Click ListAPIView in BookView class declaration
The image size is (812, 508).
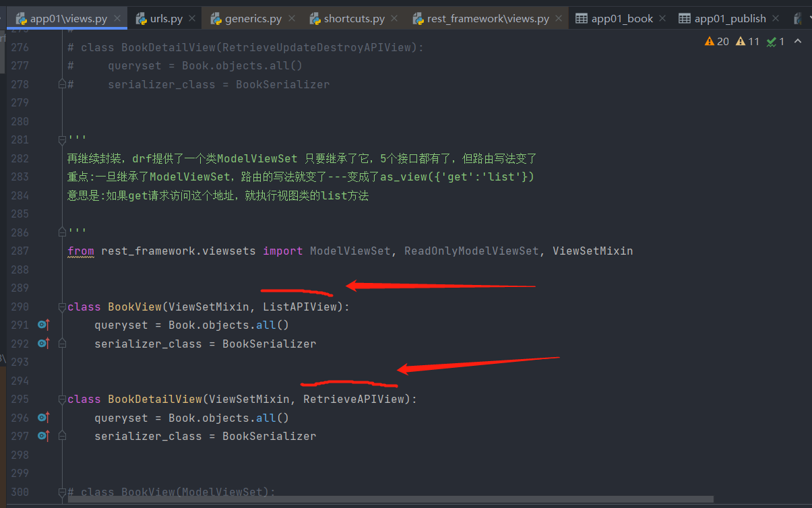coord(300,307)
